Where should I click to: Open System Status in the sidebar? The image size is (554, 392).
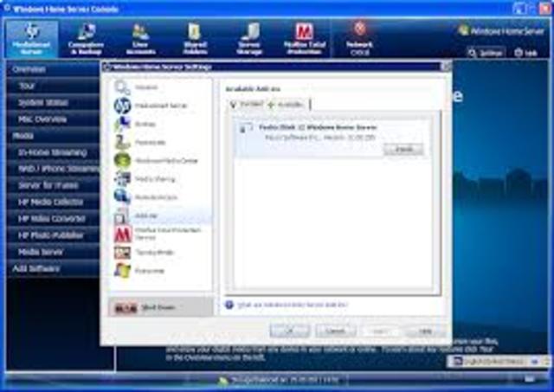(x=53, y=102)
